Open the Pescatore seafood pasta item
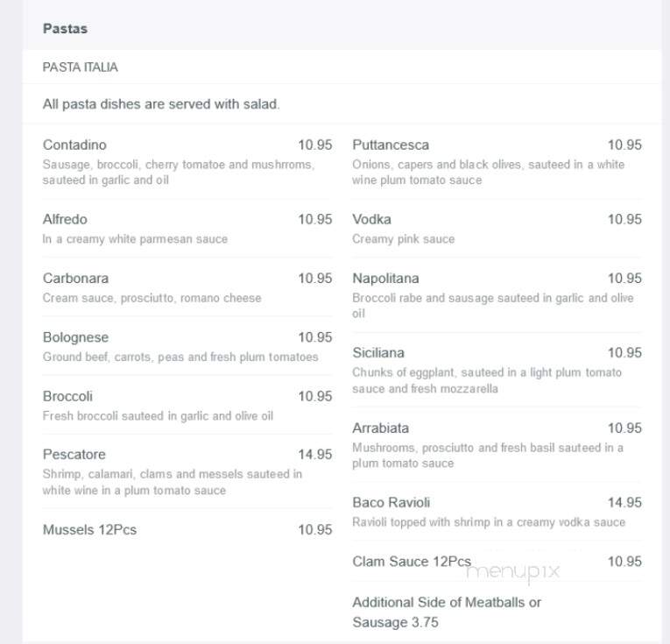 pyautogui.click(x=74, y=454)
